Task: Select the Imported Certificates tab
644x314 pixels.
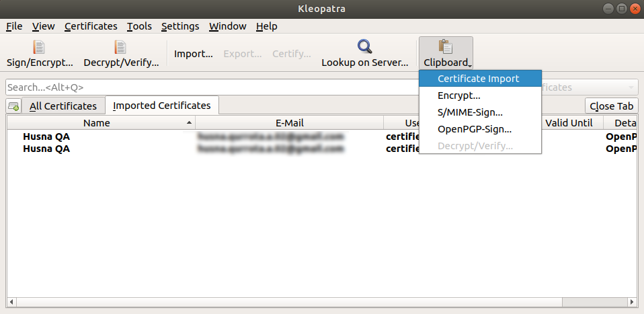Action: (x=162, y=106)
